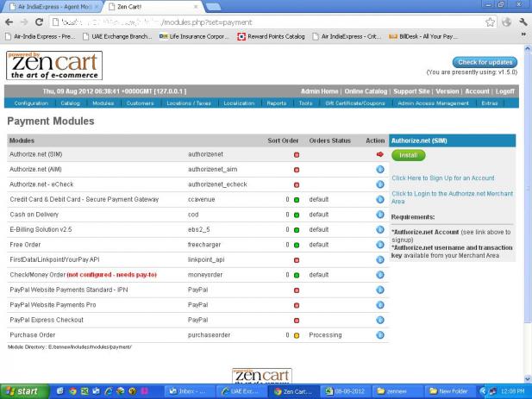Open the Reward Points Catalog bookmark
Image resolution: width=532 pixels, height=399 pixels.
point(271,36)
